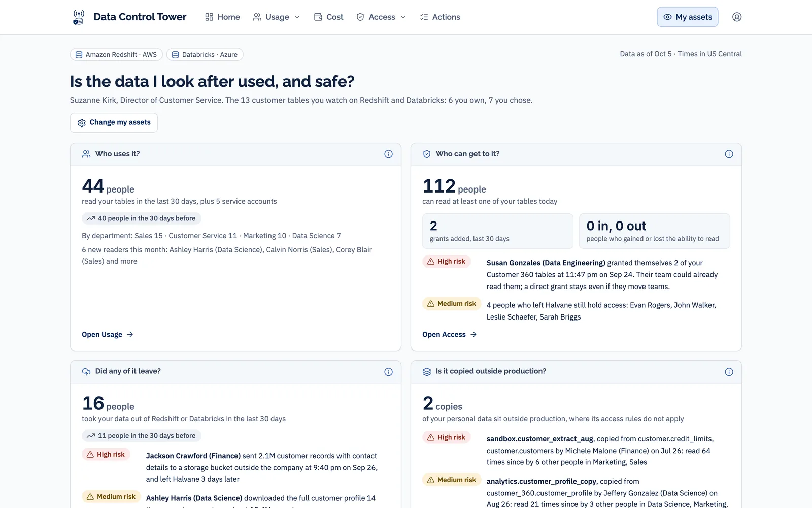Click the people icon beside Who uses it
This screenshot has height=508, width=812.
coord(86,154)
